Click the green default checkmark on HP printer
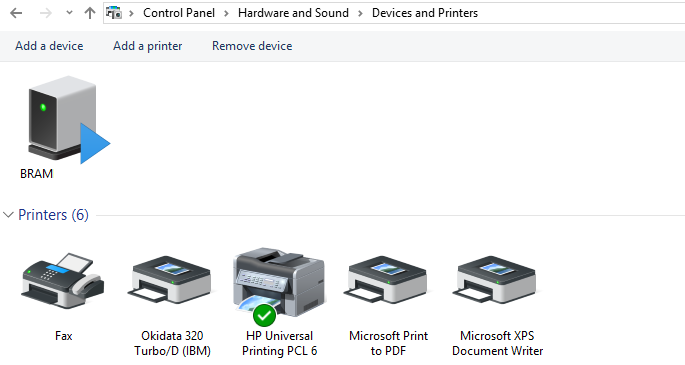This screenshot has height=365, width=685. point(264,315)
